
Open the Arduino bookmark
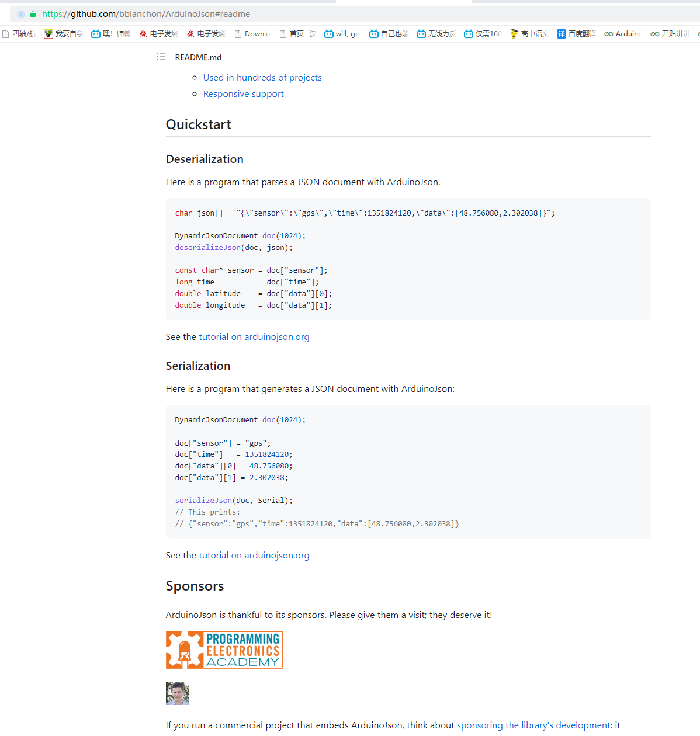pyautogui.click(x=623, y=34)
